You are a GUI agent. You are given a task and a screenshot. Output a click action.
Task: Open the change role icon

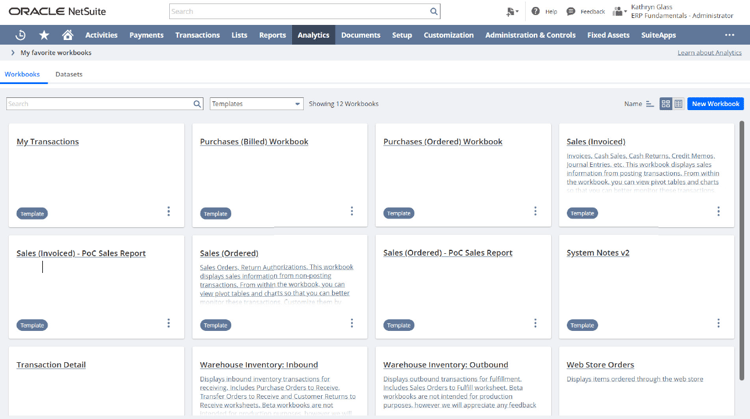tap(619, 11)
